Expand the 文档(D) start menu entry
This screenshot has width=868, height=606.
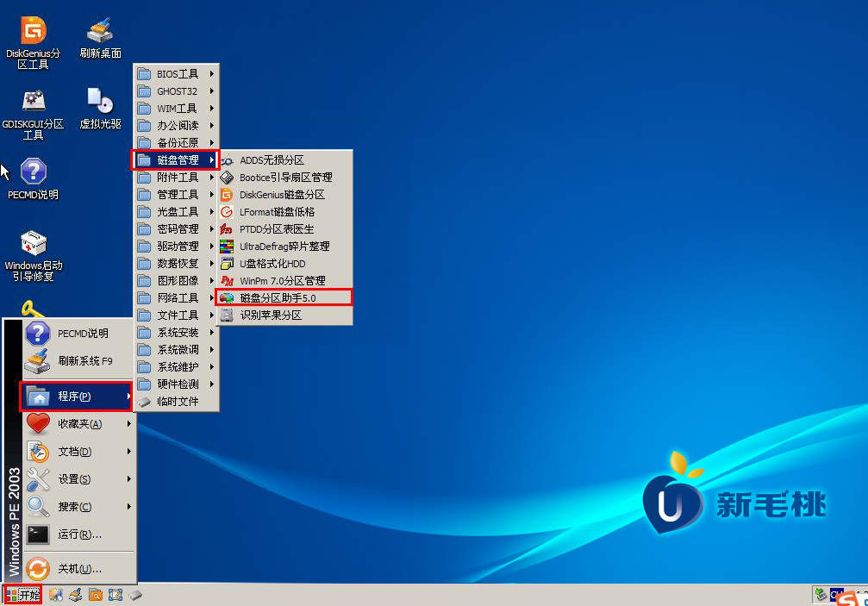coord(78,452)
